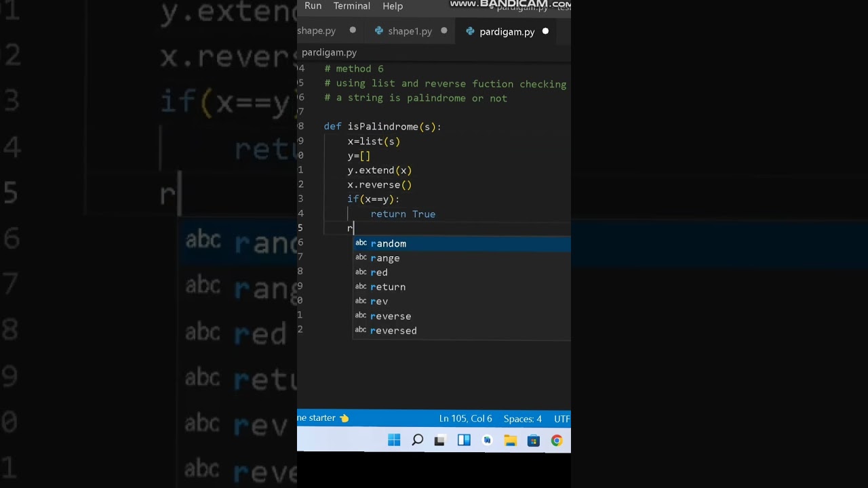
Task: Click the 'y=[]' code line
Action: [x=359, y=156]
